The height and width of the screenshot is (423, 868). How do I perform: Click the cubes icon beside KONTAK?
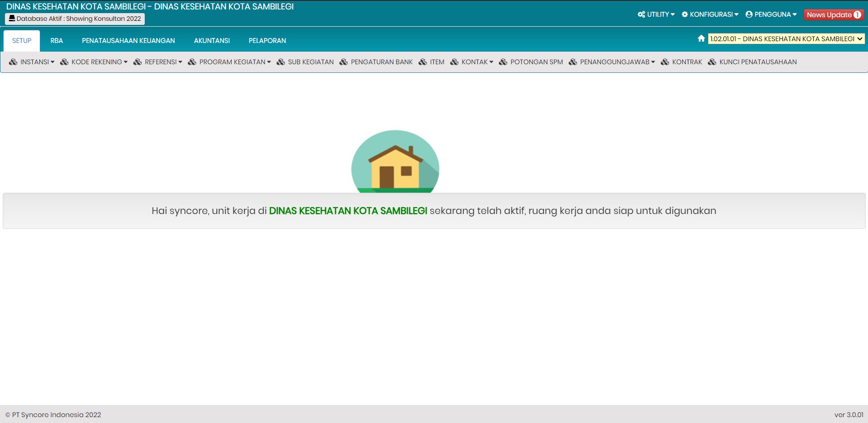[455, 62]
